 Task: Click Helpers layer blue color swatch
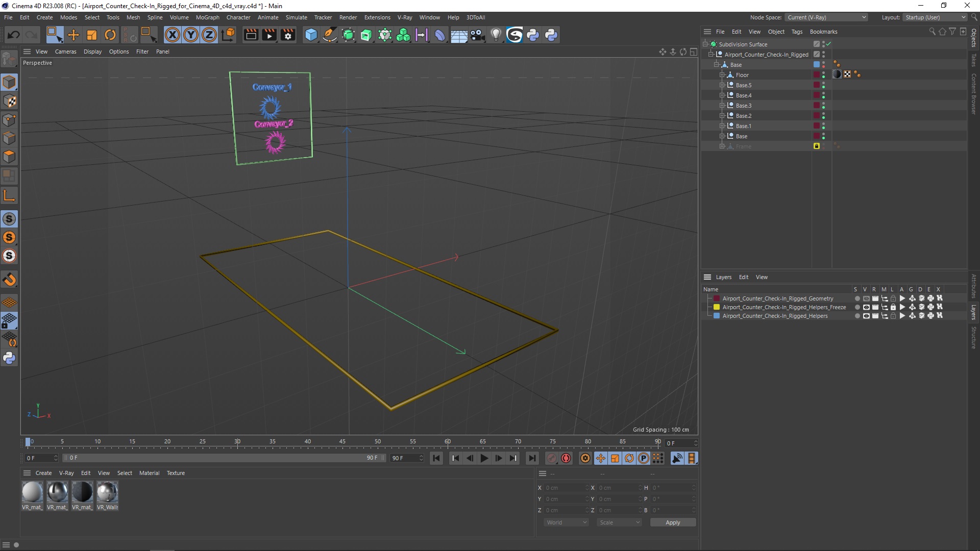pos(717,316)
